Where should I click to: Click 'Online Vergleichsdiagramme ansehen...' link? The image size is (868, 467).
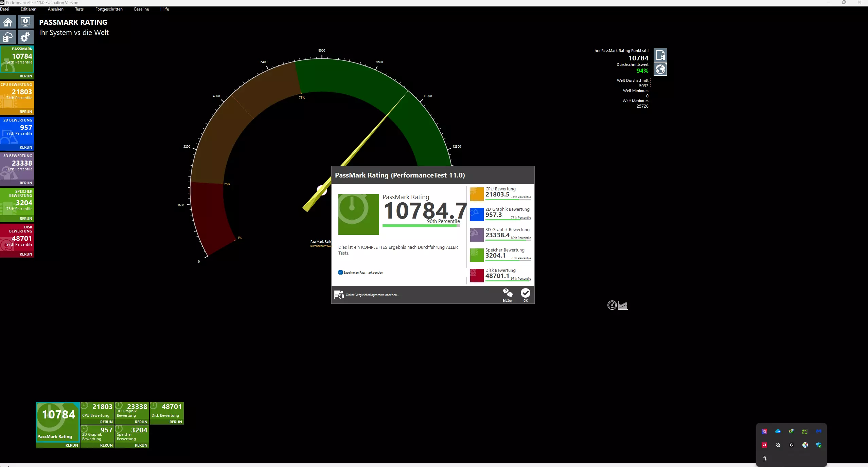pos(372,295)
